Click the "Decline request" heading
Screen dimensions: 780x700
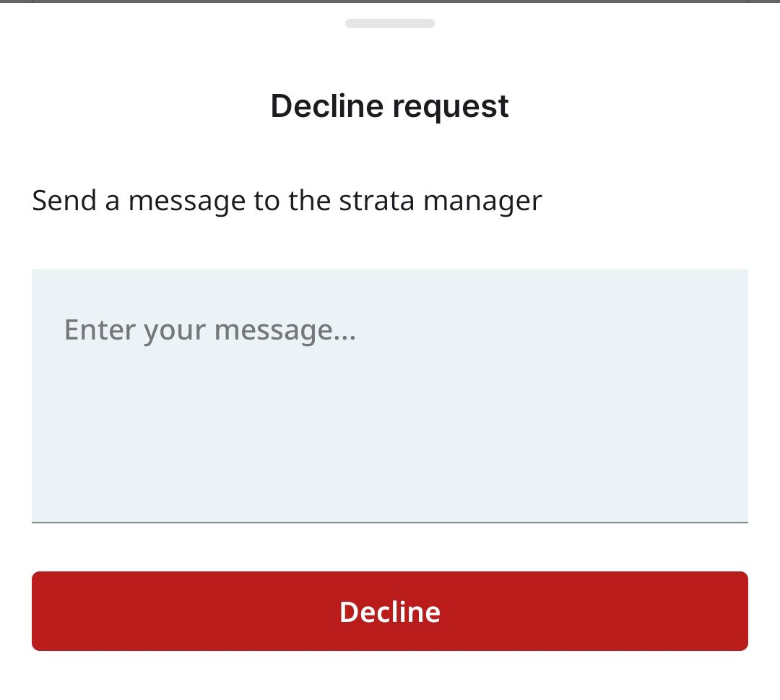(390, 106)
